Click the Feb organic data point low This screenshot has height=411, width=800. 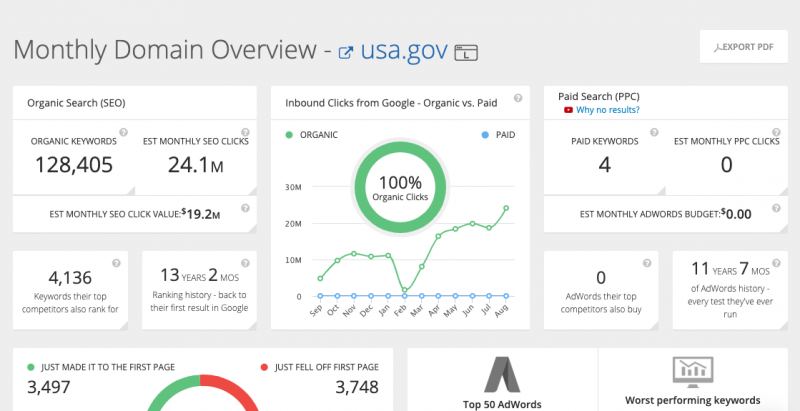point(405,290)
